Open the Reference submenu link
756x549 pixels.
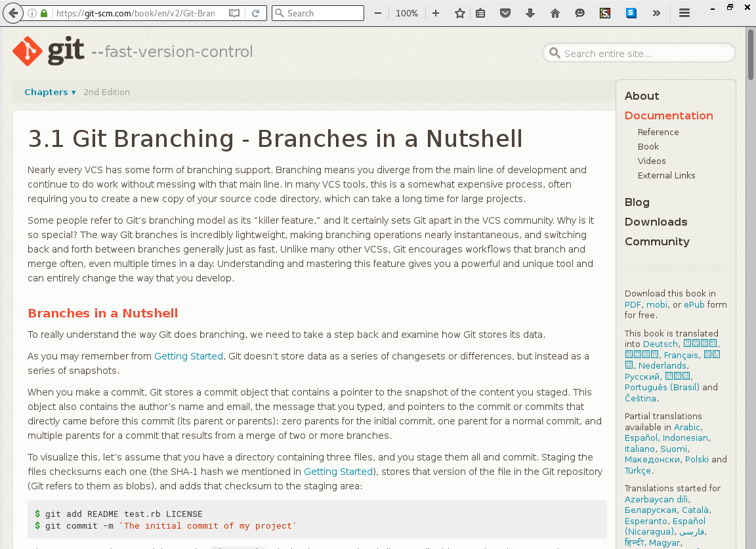pos(658,132)
